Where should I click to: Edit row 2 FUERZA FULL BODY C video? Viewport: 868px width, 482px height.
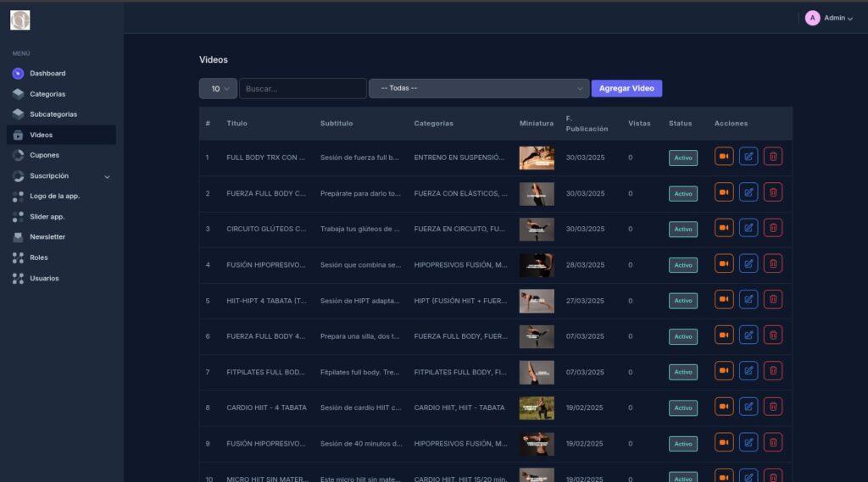tap(748, 192)
